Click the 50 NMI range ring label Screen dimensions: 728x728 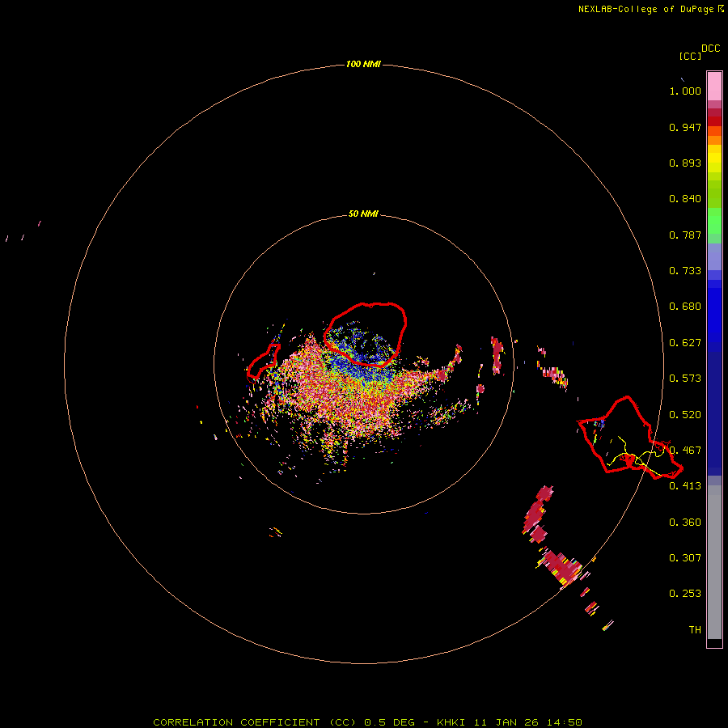pos(363,214)
